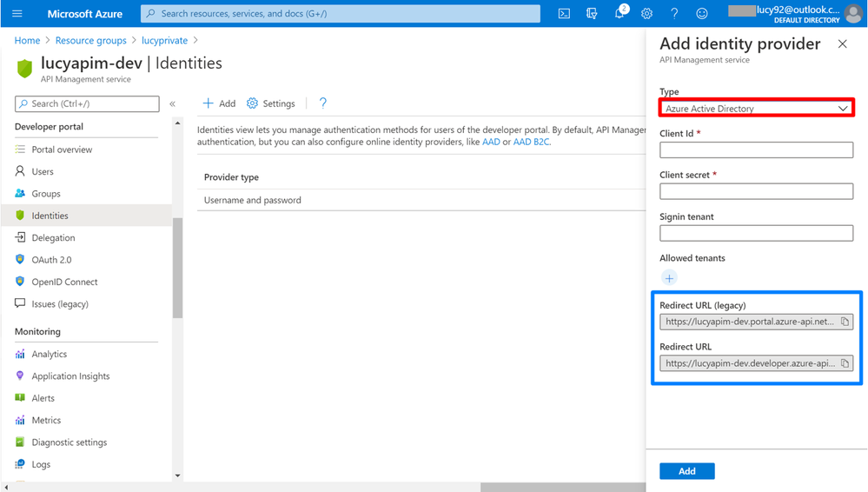Click sidebar scroll down arrow

point(178,475)
